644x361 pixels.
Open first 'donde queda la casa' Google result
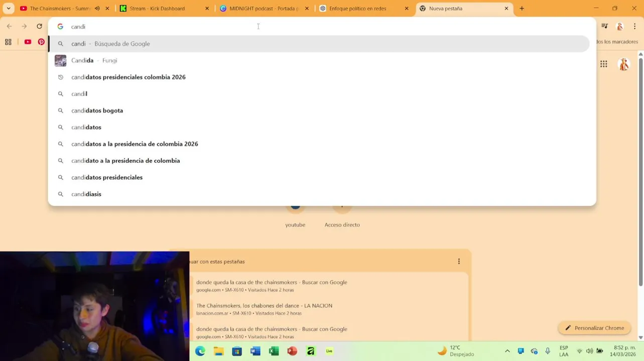tap(272, 282)
